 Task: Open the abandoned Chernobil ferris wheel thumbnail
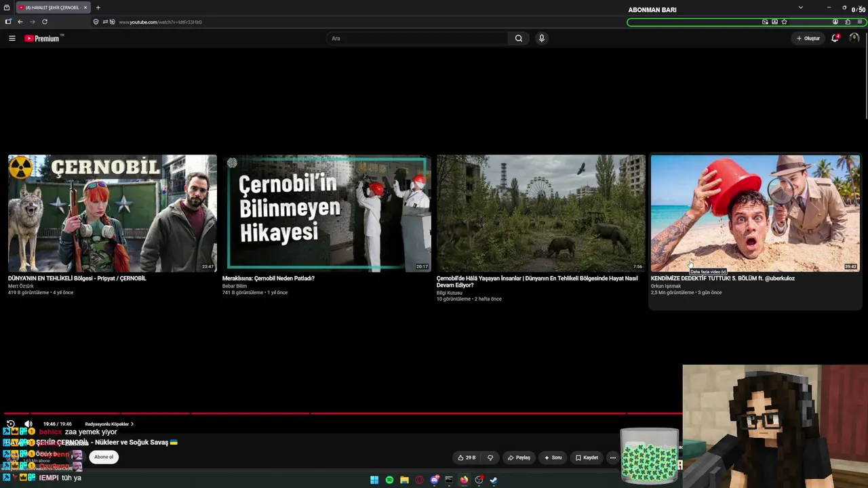(541, 213)
